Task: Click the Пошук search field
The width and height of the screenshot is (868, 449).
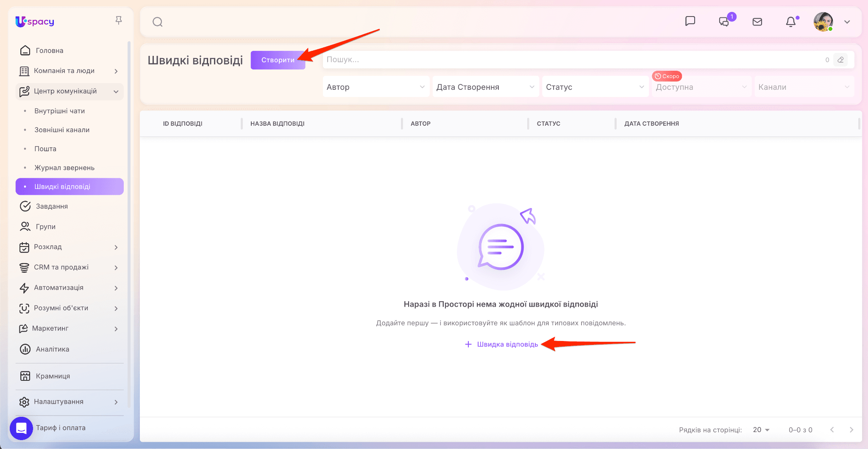Action: tap(573, 60)
